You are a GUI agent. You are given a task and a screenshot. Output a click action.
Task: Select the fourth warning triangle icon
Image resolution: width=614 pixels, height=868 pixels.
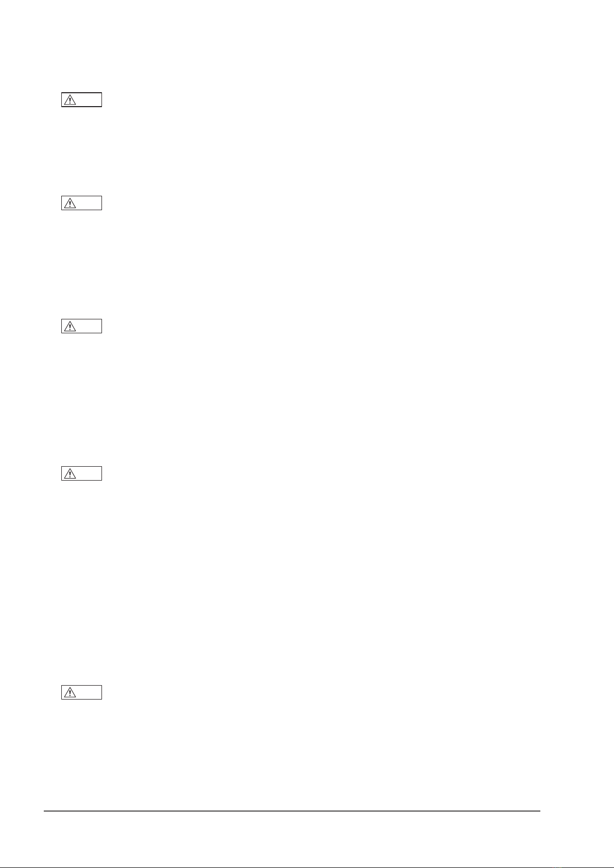pyautogui.click(x=70, y=474)
